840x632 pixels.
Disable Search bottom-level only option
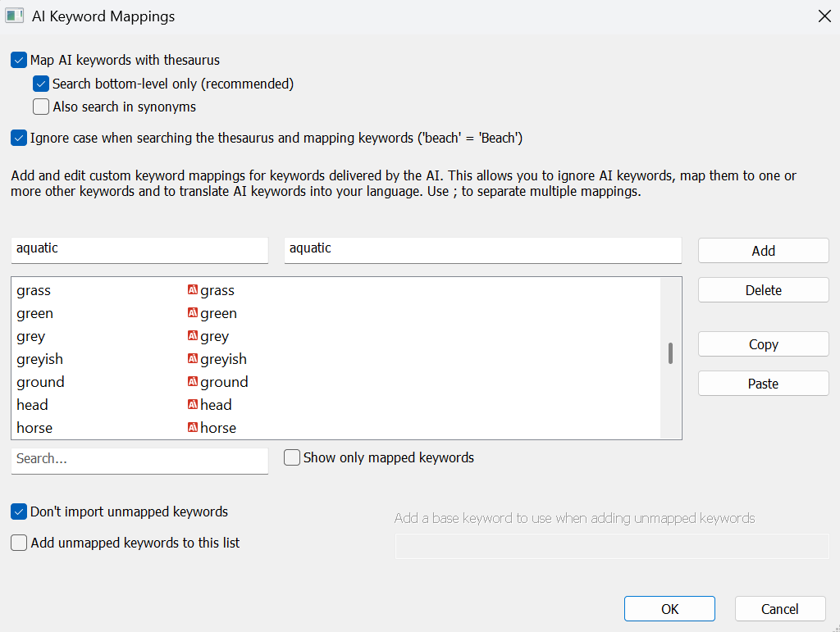point(41,84)
